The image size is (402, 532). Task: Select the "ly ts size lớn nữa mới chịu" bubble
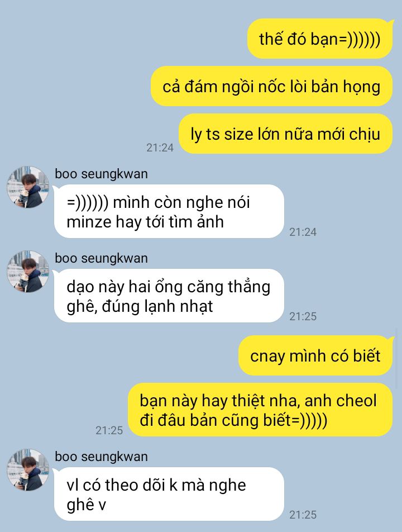[x=285, y=134]
